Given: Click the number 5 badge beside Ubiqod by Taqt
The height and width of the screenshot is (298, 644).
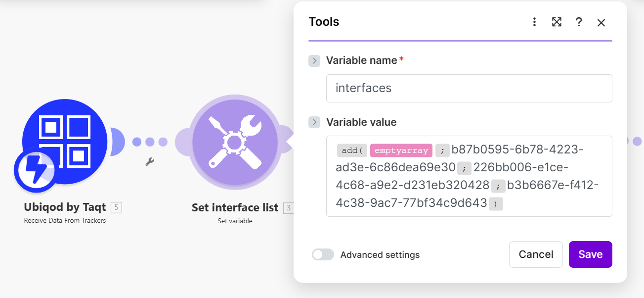Looking at the screenshot, I should click(116, 207).
